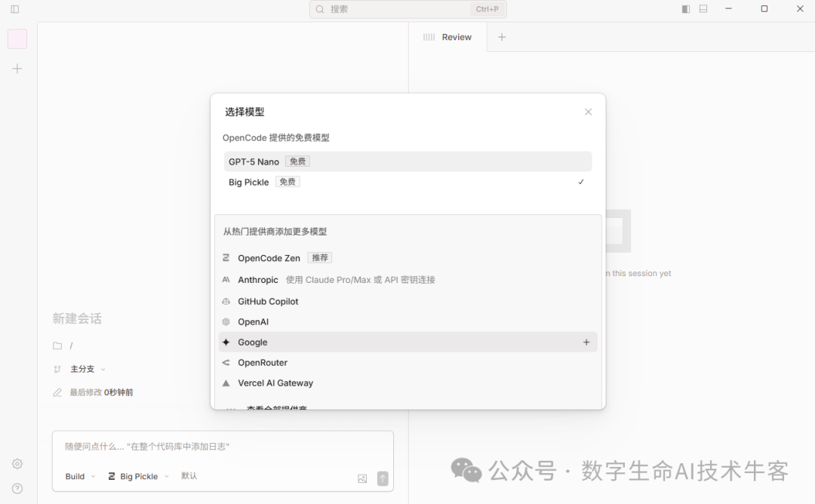Click the OpenAI logo icon
Viewport: 815px width, 504px height.
click(x=226, y=321)
